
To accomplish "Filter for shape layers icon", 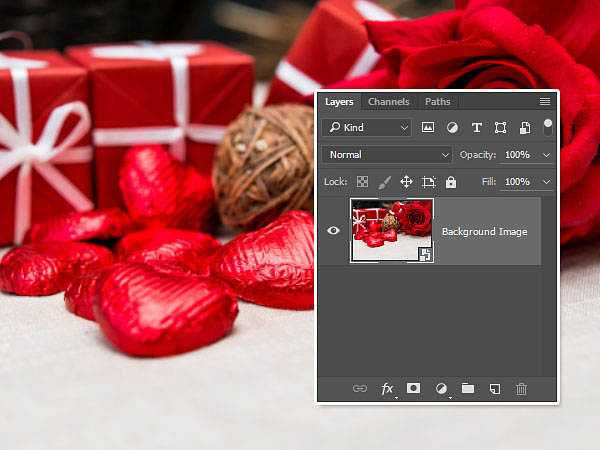I will pyautogui.click(x=499, y=128).
